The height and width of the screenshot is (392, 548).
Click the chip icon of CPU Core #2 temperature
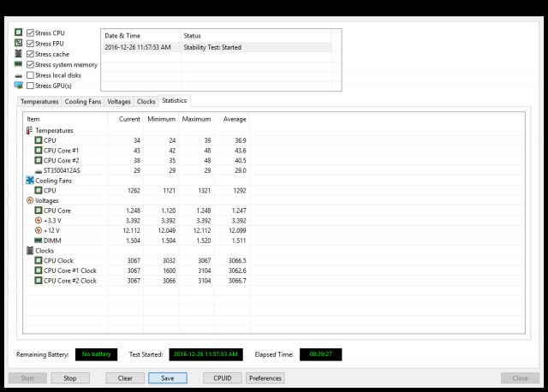click(38, 160)
